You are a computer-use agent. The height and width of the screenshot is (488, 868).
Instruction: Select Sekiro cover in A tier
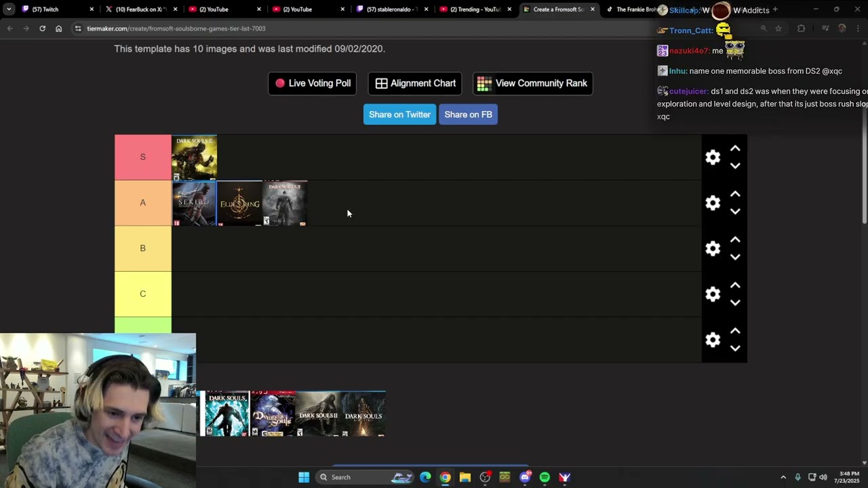[x=195, y=203]
